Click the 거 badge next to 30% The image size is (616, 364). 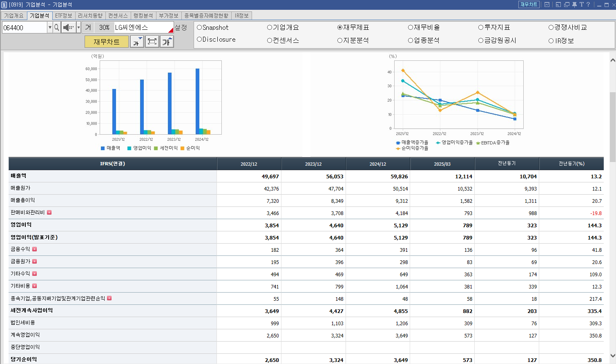(x=88, y=27)
